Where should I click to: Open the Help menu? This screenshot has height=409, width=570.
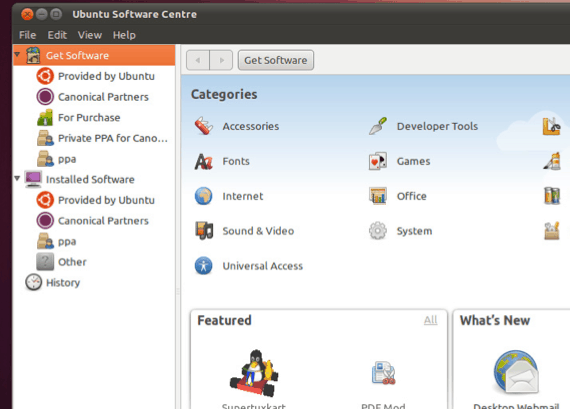[124, 35]
